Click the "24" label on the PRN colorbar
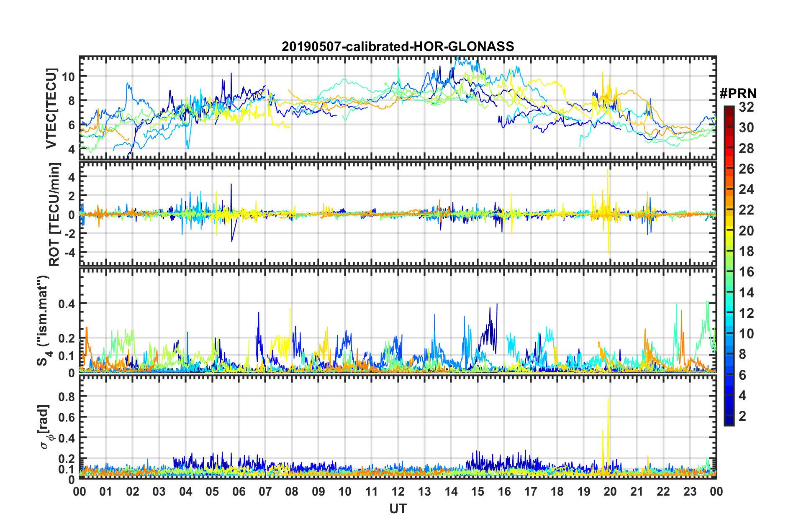796x532 pixels. click(x=746, y=189)
